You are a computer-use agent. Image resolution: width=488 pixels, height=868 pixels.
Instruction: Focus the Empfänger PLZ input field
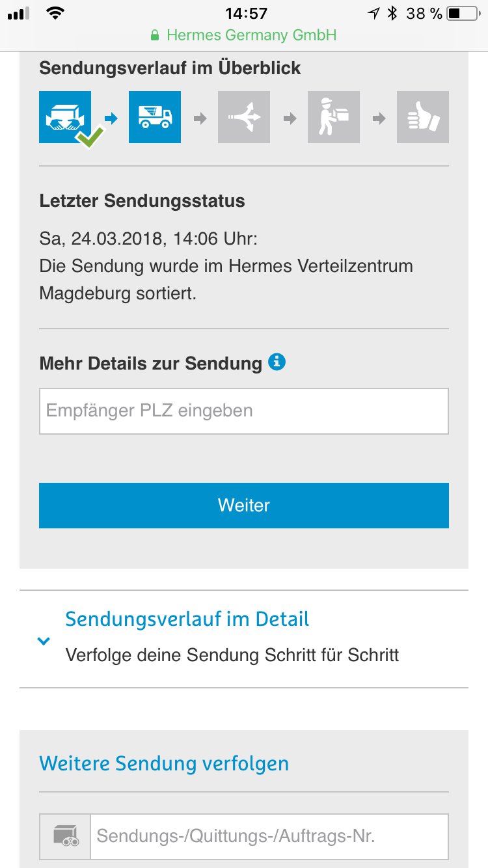pyautogui.click(x=244, y=411)
